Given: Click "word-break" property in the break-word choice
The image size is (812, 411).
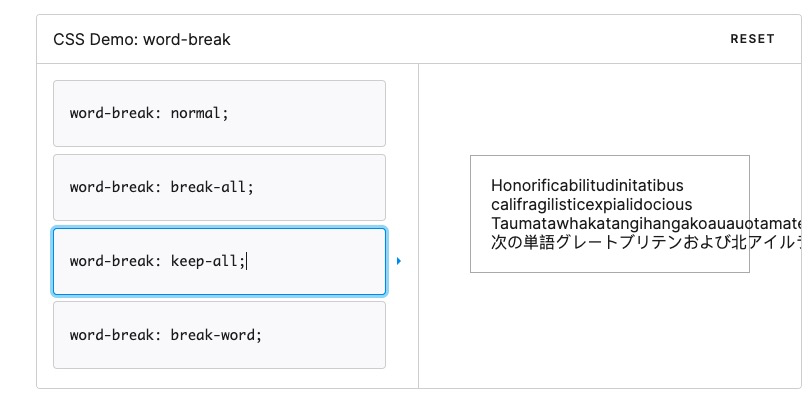Looking at the screenshot, I should (110, 335).
